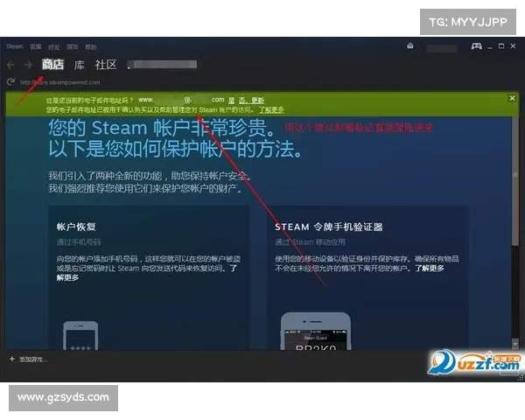Switch to the 商店 tab

[x=52, y=64]
